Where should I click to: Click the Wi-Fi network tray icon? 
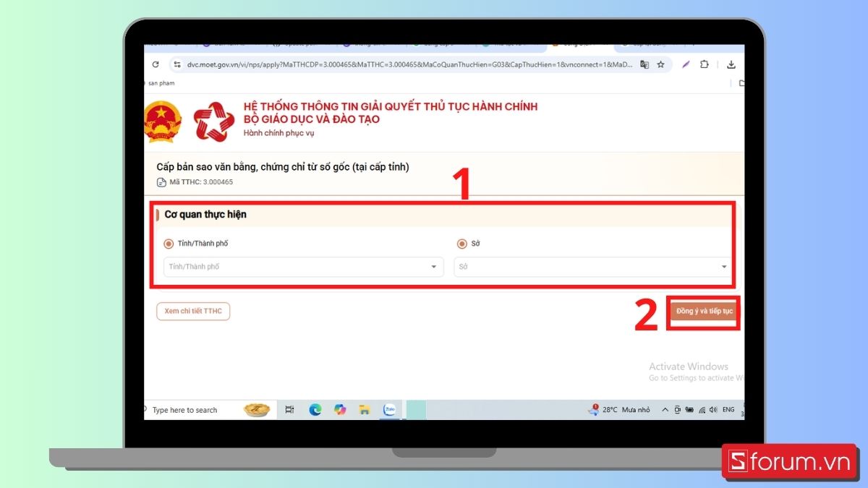(702, 410)
